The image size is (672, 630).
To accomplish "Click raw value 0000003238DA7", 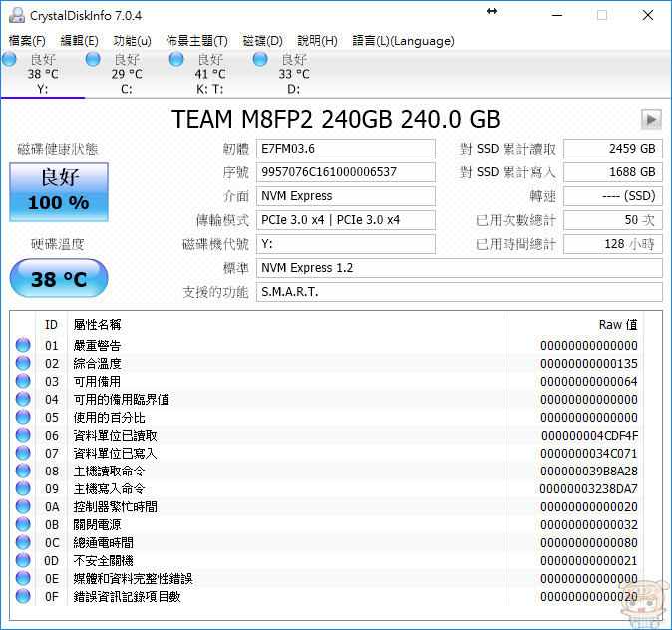I will pyautogui.click(x=588, y=489).
